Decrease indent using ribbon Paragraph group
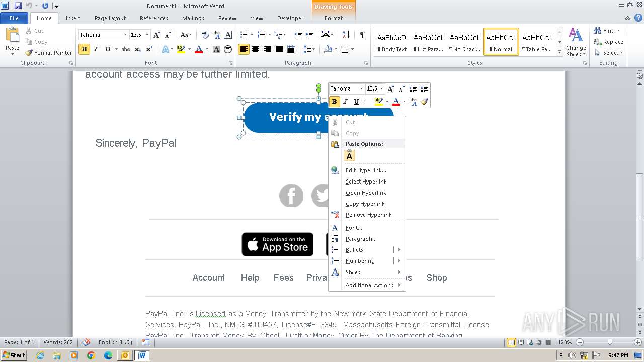This screenshot has height=362, width=644. coord(298,35)
